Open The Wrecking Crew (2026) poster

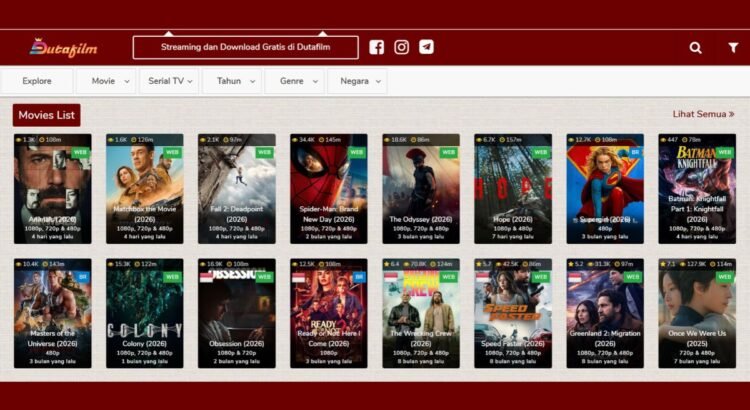tap(421, 313)
